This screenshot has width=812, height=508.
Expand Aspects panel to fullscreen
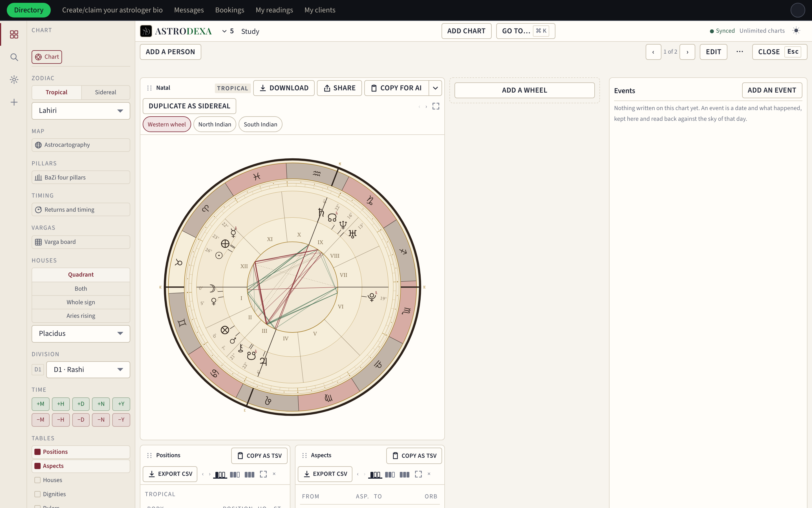pos(418,474)
